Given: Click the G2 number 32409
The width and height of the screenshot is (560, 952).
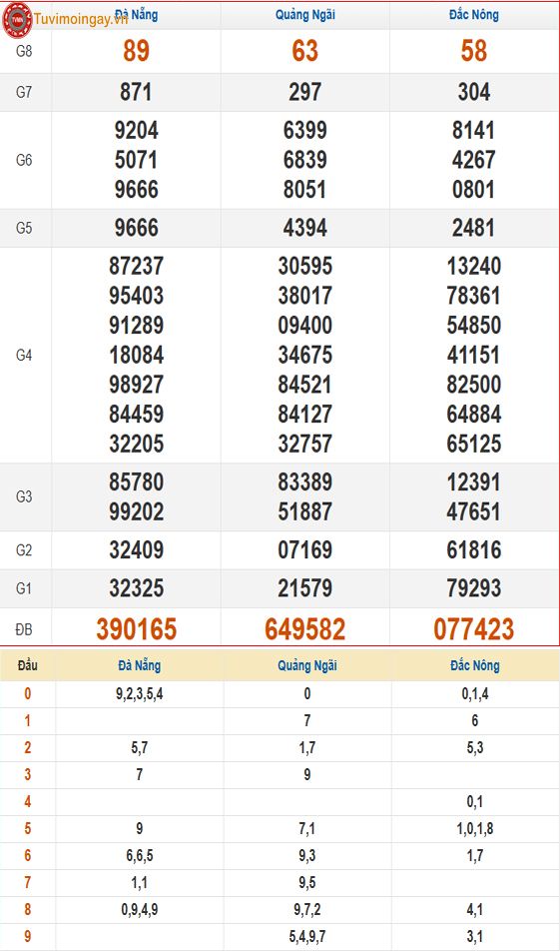Looking at the screenshot, I should pyautogui.click(x=137, y=550).
